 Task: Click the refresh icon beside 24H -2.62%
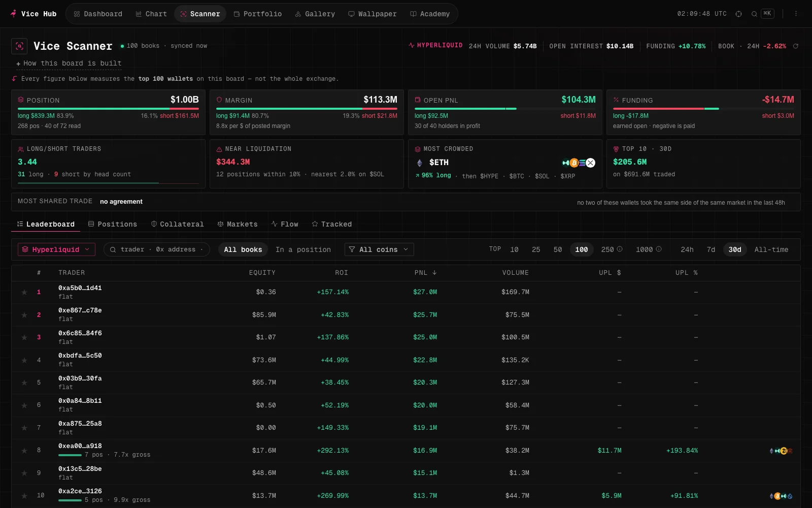tap(796, 46)
